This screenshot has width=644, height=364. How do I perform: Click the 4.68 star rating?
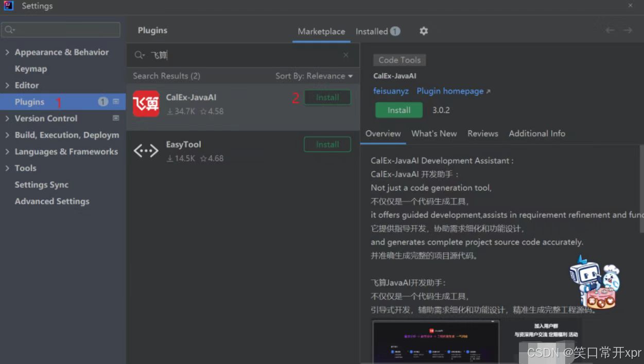(212, 159)
